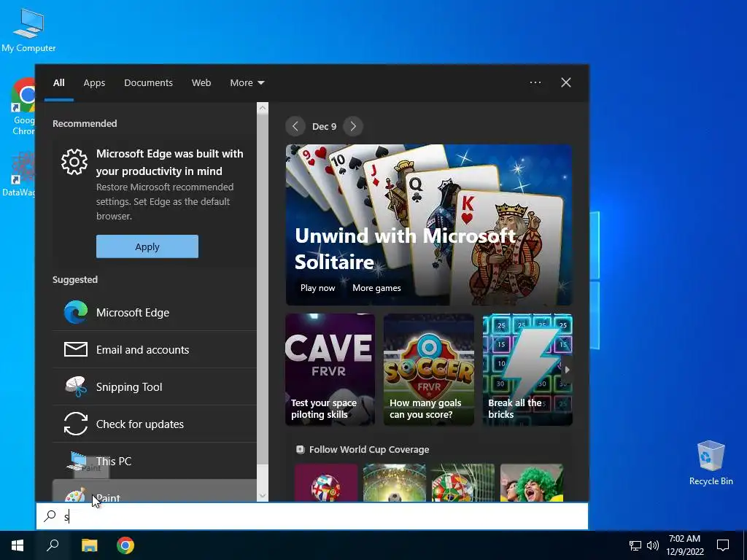
Task: Open the taskbar clock and date
Action: 684,545
